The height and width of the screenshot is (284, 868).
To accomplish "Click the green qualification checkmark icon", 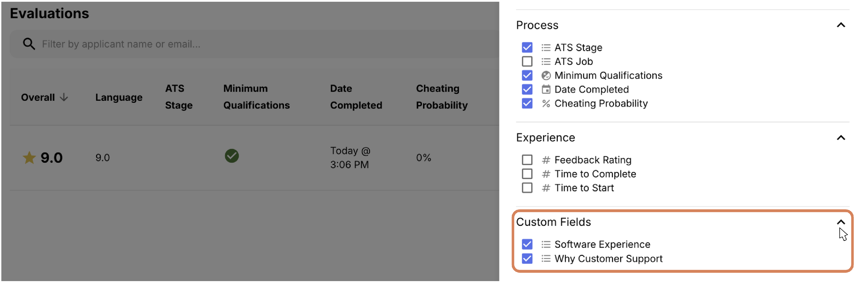I will click(232, 156).
